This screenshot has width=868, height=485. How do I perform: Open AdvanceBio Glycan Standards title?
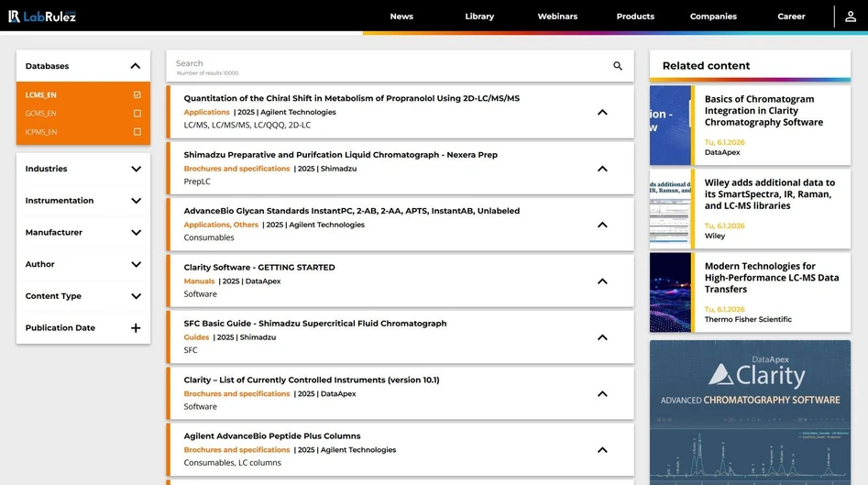[352, 211]
